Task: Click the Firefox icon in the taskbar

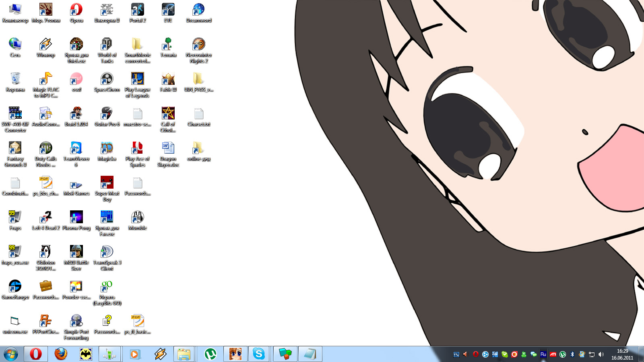Action: pos(61,354)
